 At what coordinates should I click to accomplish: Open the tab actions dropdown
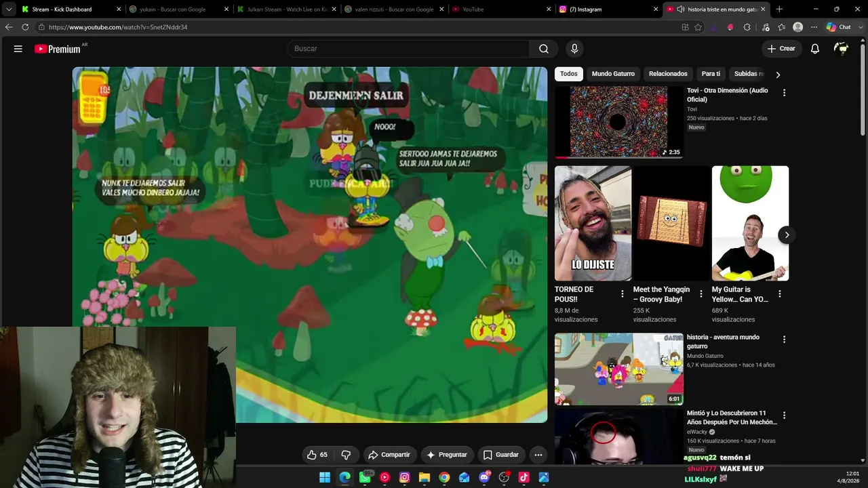point(9,9)
